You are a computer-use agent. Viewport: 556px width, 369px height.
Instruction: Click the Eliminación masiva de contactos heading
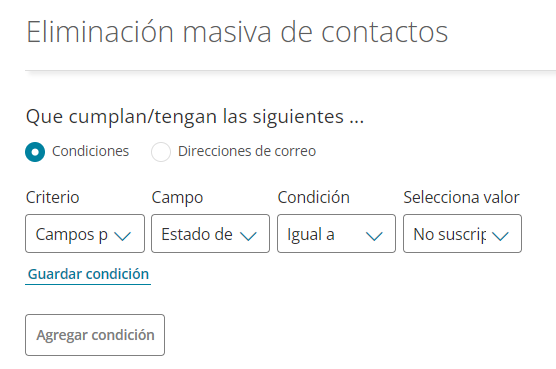[x=237, y=32]
